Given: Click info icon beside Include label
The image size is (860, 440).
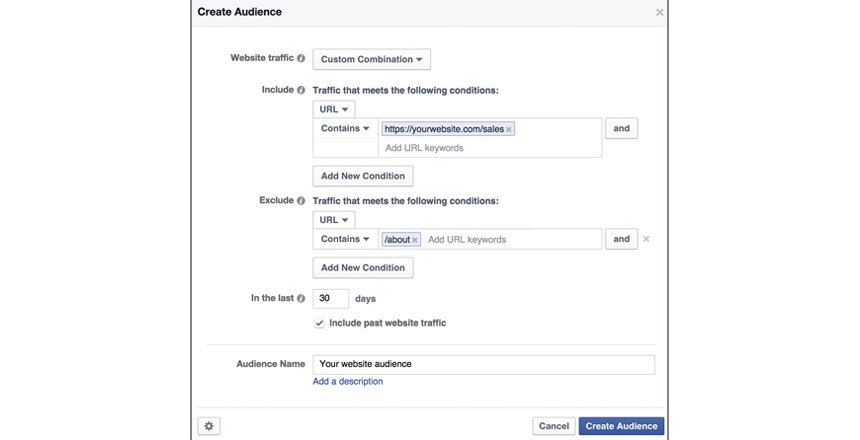Looking at the screenshot, I should pos(301,90).
